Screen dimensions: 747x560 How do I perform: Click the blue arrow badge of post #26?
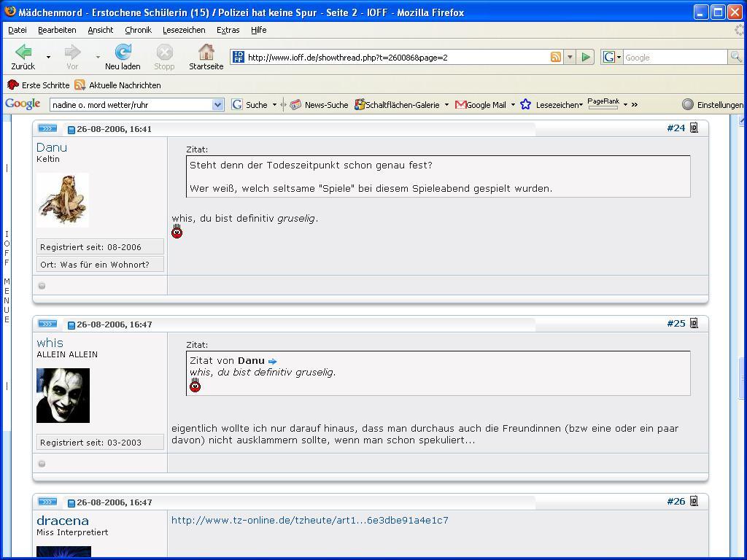47,502
